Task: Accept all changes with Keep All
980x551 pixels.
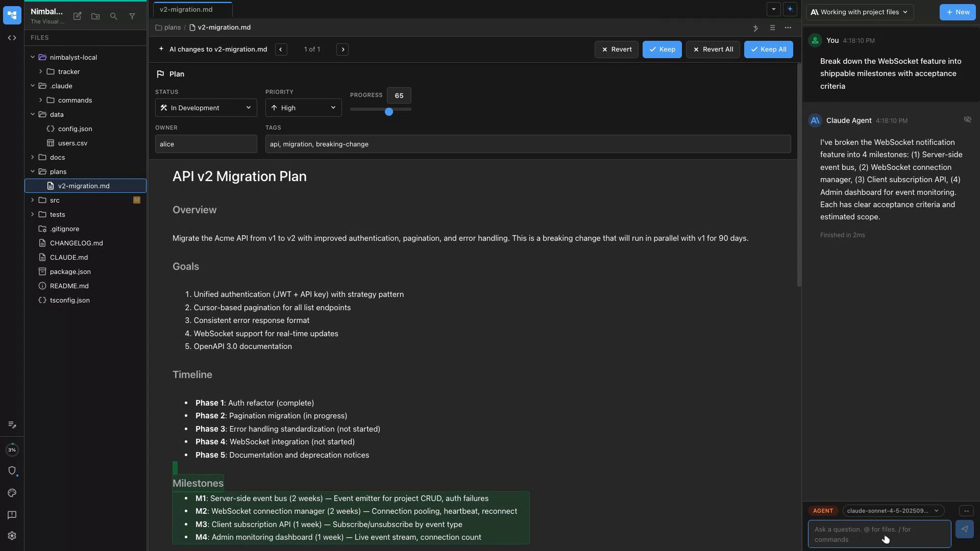Action: click(x=768, y=49)
